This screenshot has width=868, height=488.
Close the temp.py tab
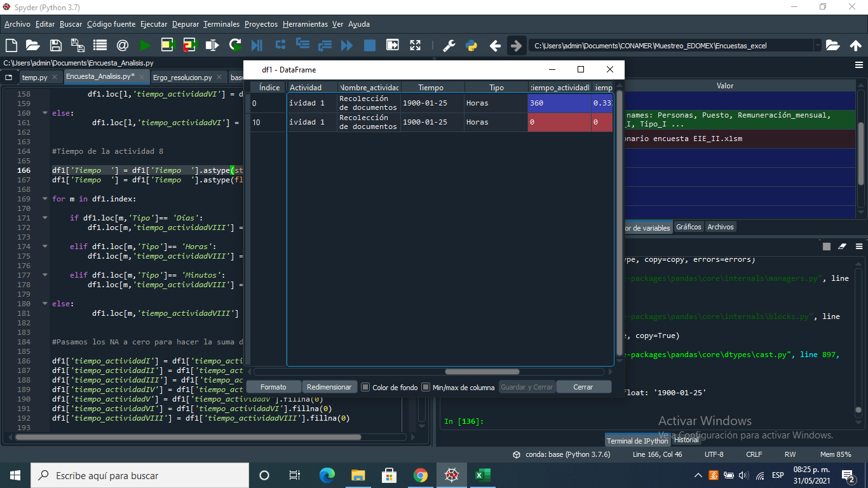click(55, 77)
